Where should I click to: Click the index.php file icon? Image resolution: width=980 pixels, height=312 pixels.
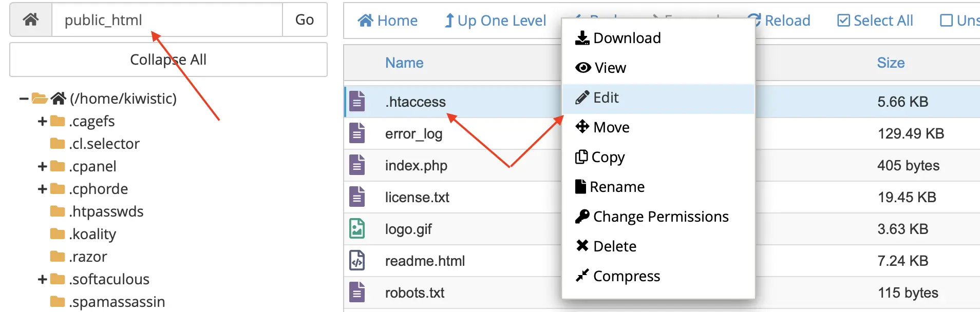point(357,165)
